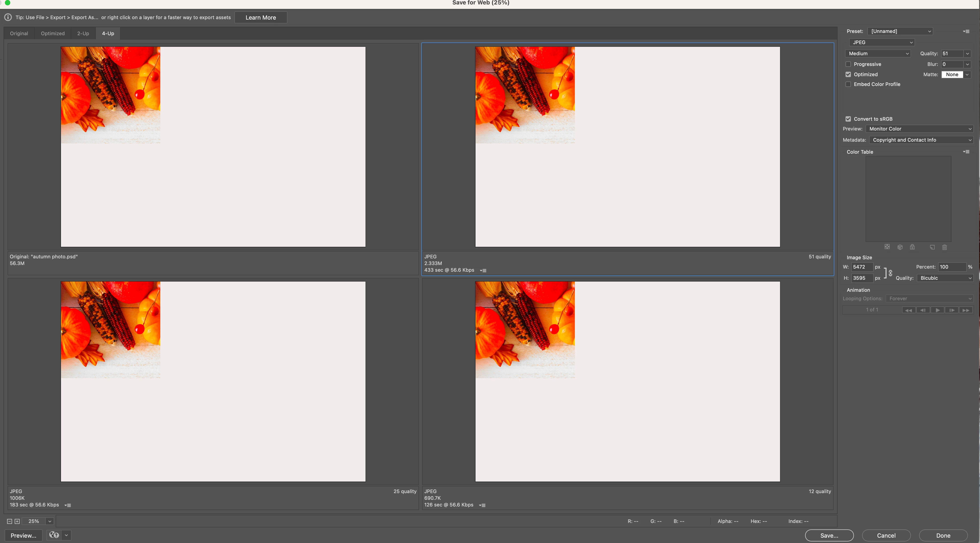Screen dimensions: 980x543
Task: Open the JPEG file format dropdown
Action: pos(881,42)
